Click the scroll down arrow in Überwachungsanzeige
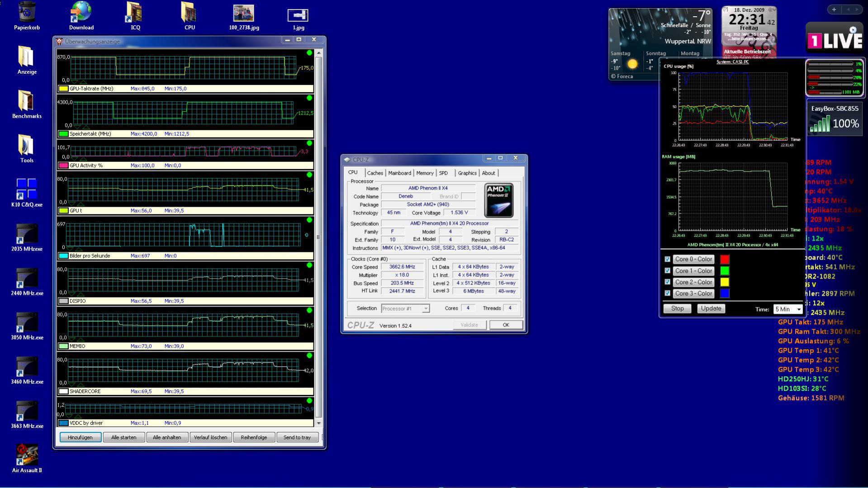This screenshot has height=488, width=868. (319, 423)
